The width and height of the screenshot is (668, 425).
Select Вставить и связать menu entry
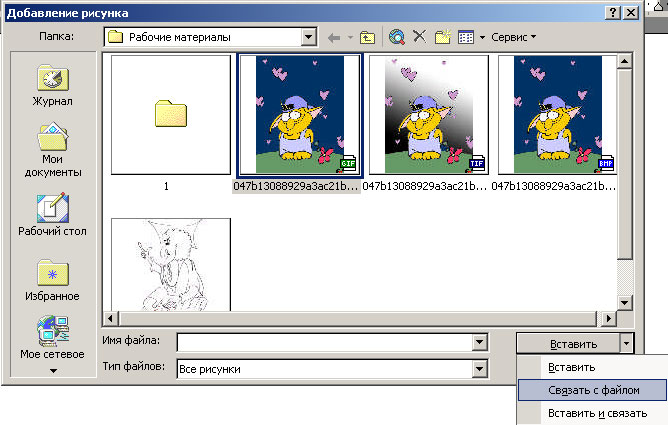tap(593, 413)
